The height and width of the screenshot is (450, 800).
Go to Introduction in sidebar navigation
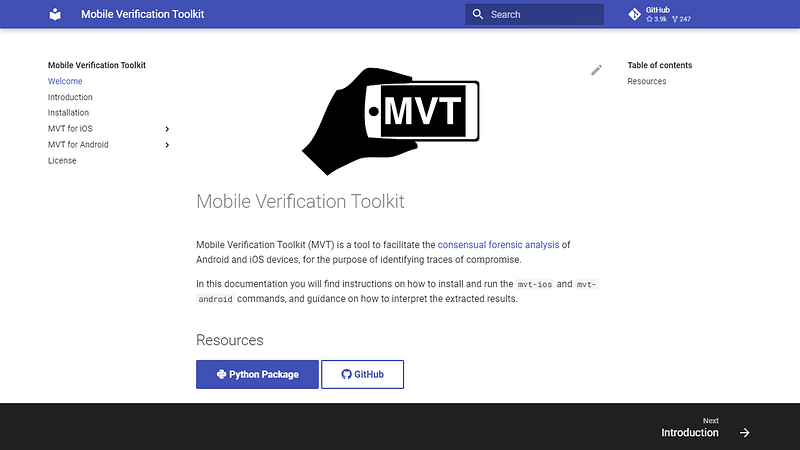(x=70, y=97)
